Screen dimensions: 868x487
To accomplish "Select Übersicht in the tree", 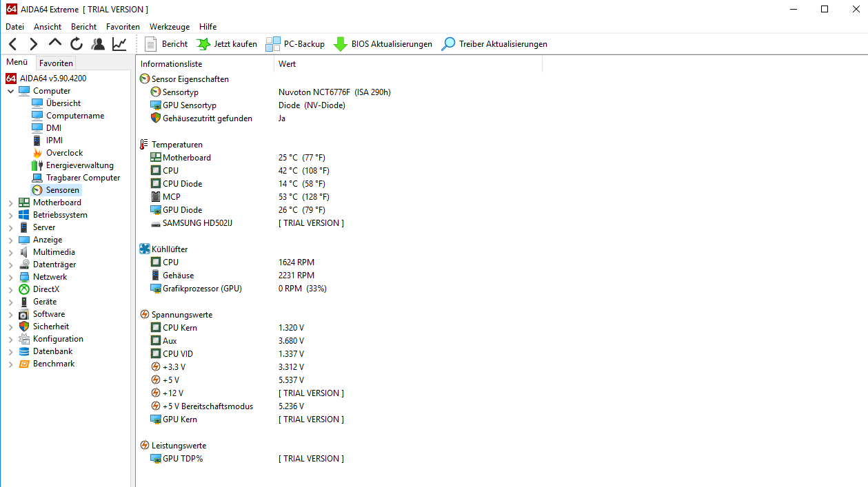I will [63, 103].
